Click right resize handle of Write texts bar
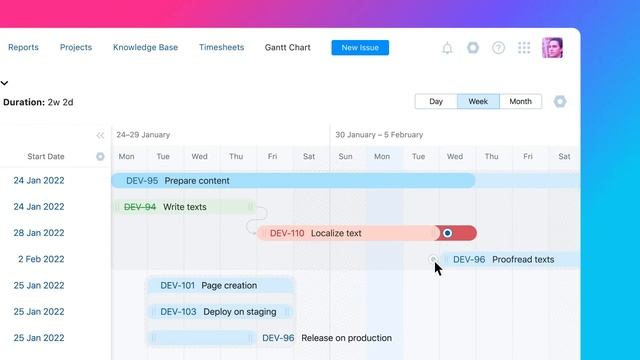 pos(251,207)
